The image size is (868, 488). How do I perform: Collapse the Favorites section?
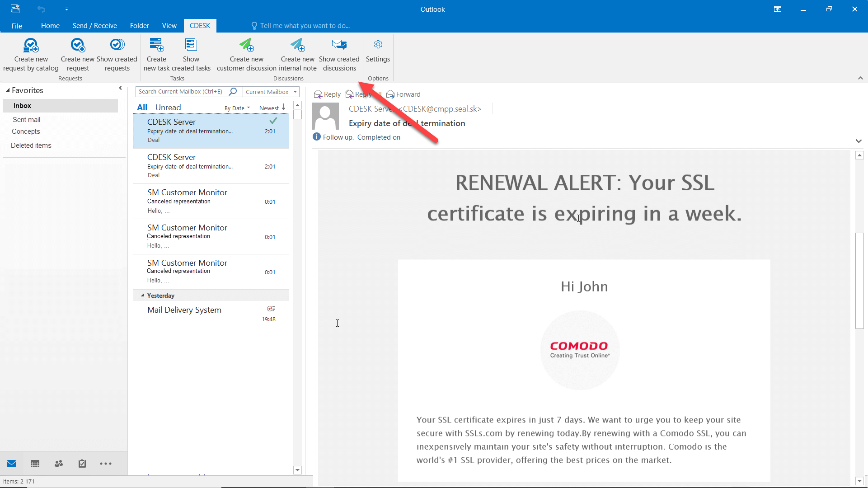[x=7, y=90]
